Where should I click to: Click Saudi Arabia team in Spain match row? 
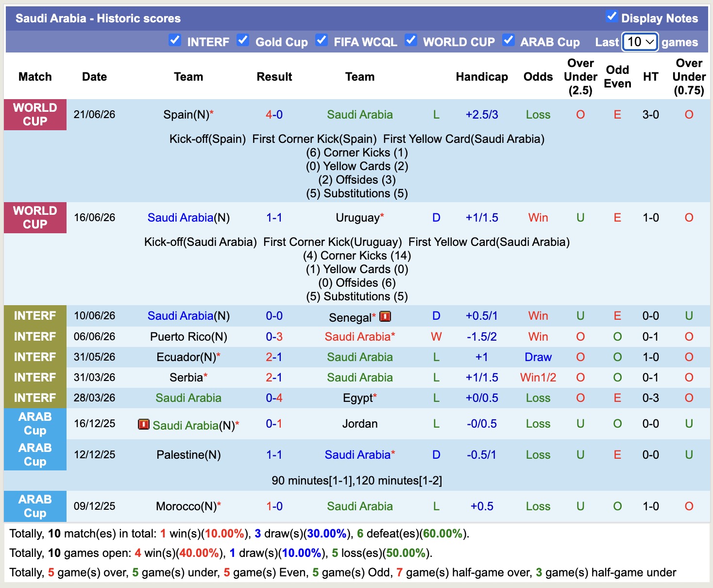tap(360, 115)
